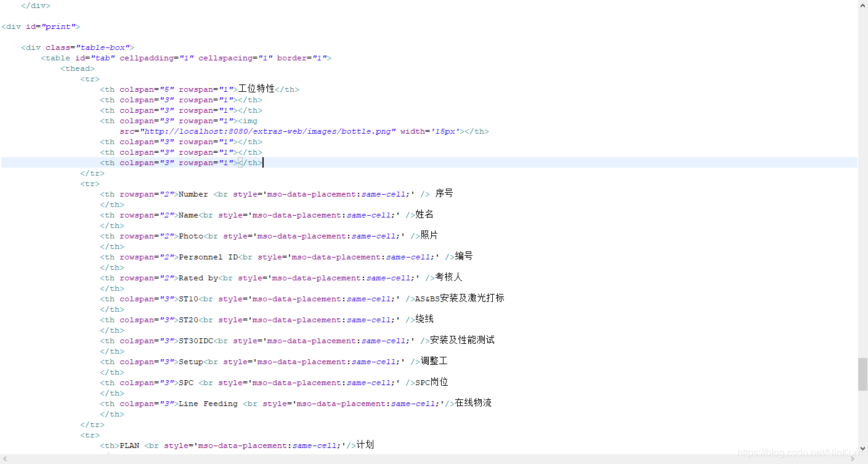Screen dimensions: 868x464
Task: Click the Chinese text 姓名
Action: (x=424, y=214)
